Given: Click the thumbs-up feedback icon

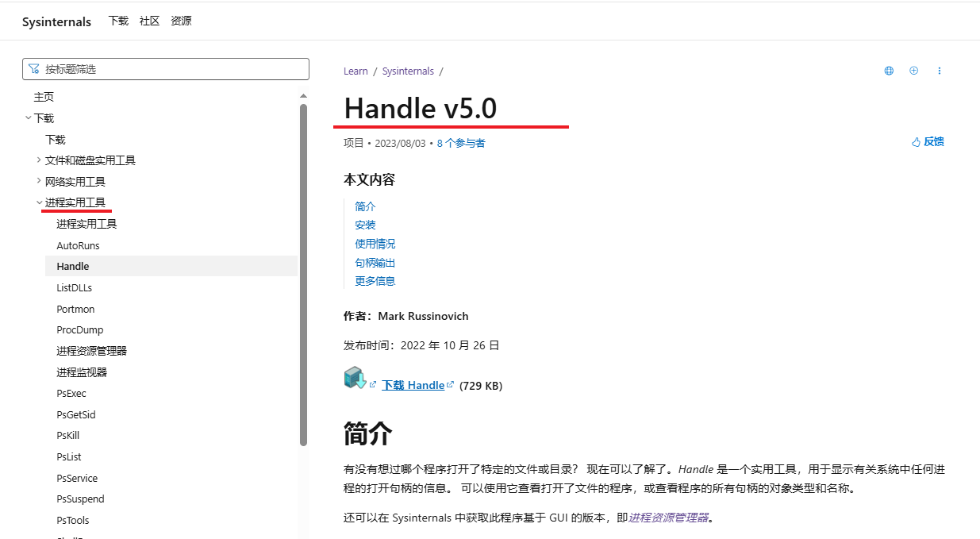Looking at the screenshot, I should (x=916, y=142).
